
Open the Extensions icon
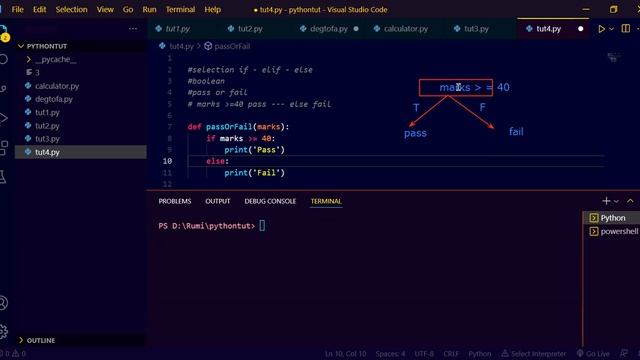tap(3, 147)
